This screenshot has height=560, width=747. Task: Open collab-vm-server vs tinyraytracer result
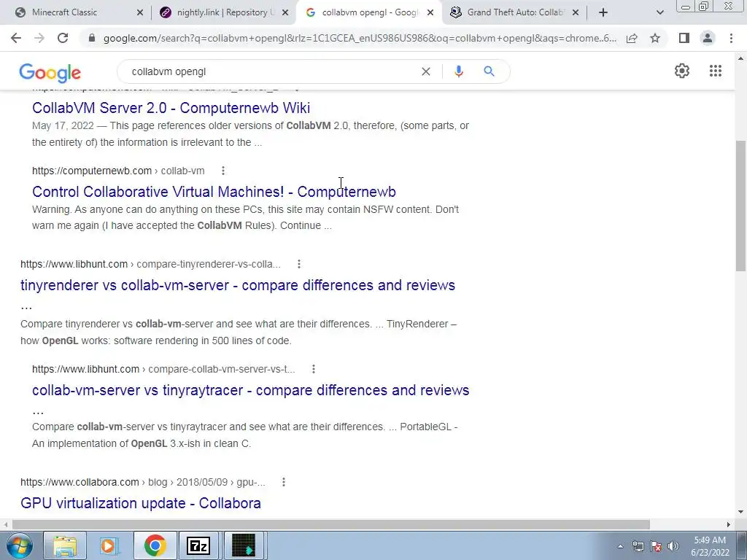pyautogui.click(x=251, y=390)
